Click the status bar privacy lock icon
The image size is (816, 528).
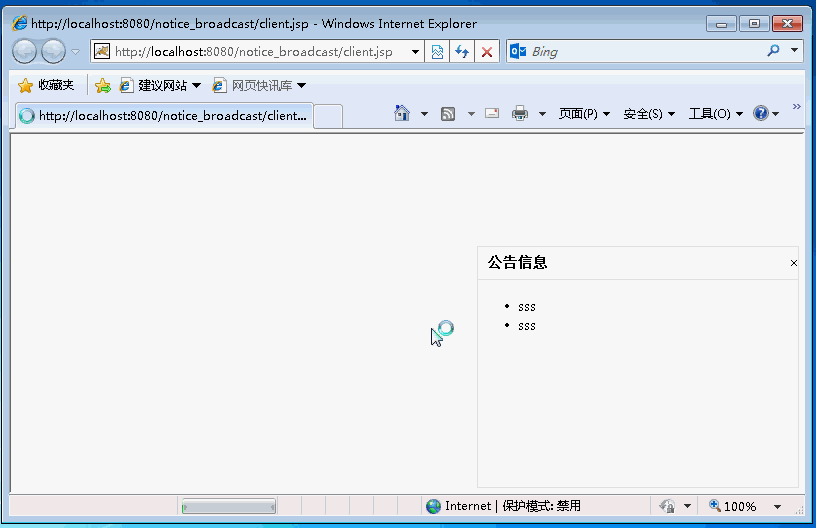click(668, 506)
